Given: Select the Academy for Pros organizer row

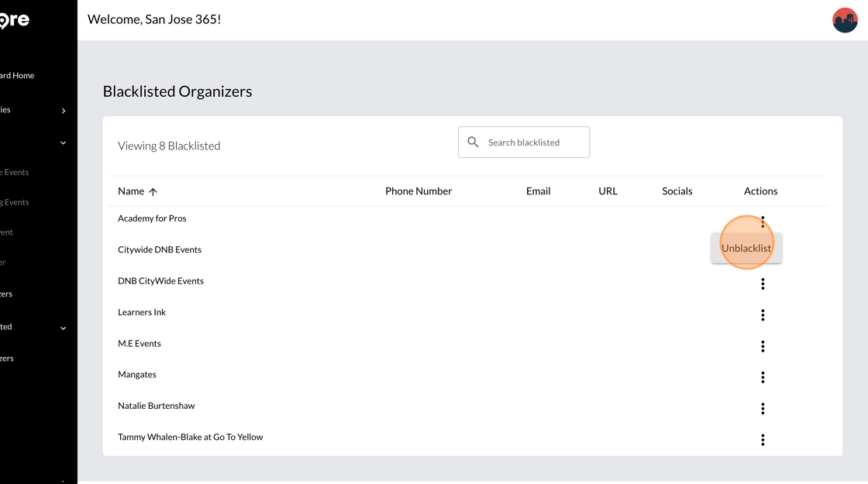Looking at the screenshot, I should tap(152, 218).
